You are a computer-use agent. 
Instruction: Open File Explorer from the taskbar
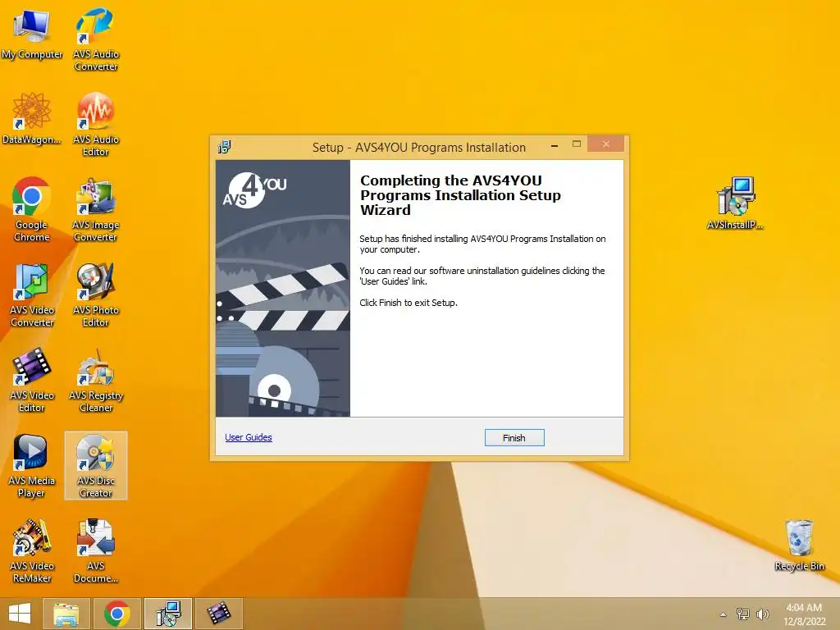tap(66, 614)
